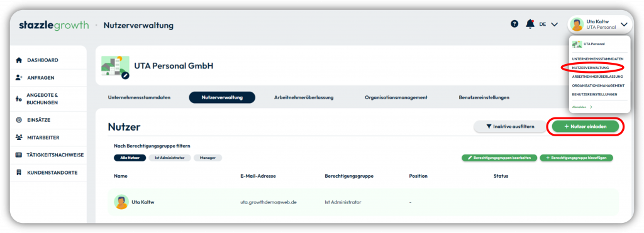
Task: Collapse the user account menu chevron
Action: tap(625, 24)
